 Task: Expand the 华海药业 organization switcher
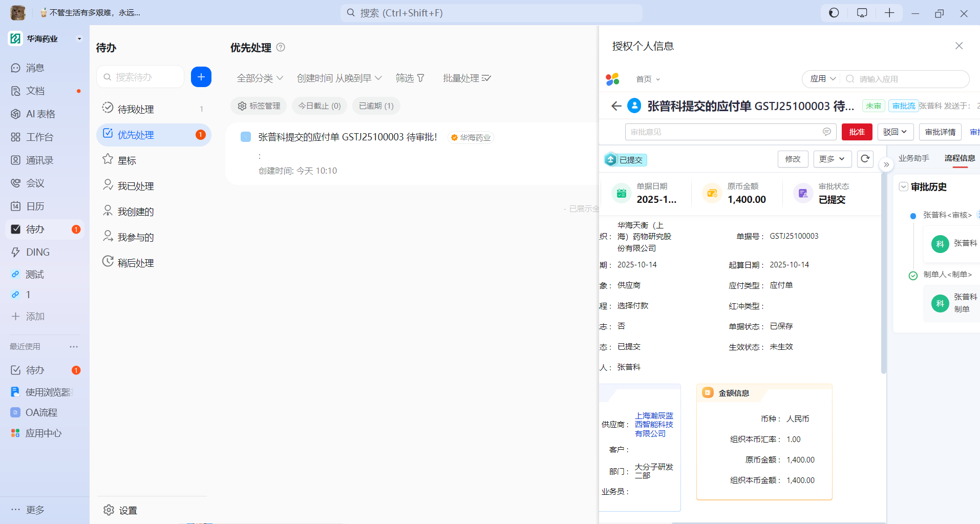[x=79, y=38]
